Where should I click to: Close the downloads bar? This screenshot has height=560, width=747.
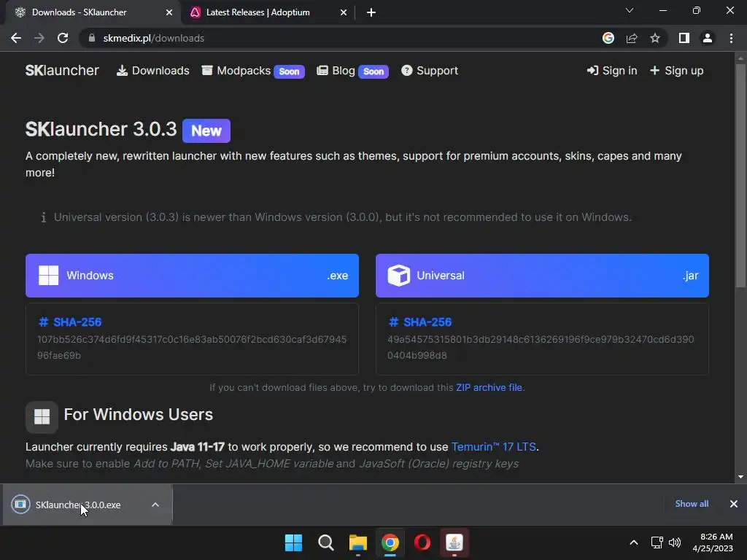(734, 504)
